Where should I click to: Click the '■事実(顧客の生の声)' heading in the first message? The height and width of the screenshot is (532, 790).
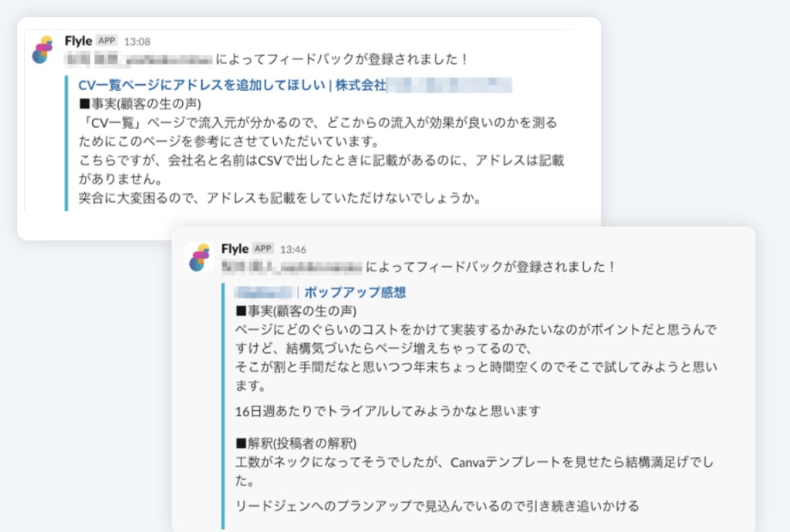(140, 104)
